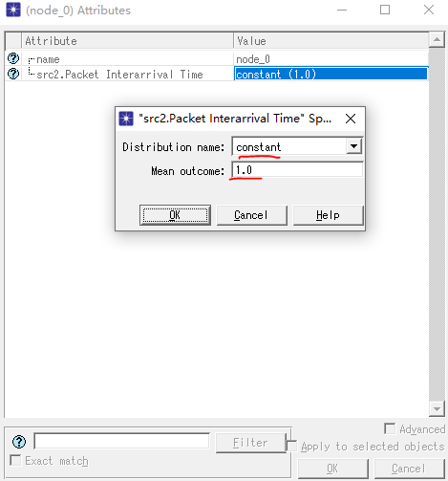Screen dimensions: 448x481
Task: Confirm the distribution dialog with OK
Action: coord(175,215)
